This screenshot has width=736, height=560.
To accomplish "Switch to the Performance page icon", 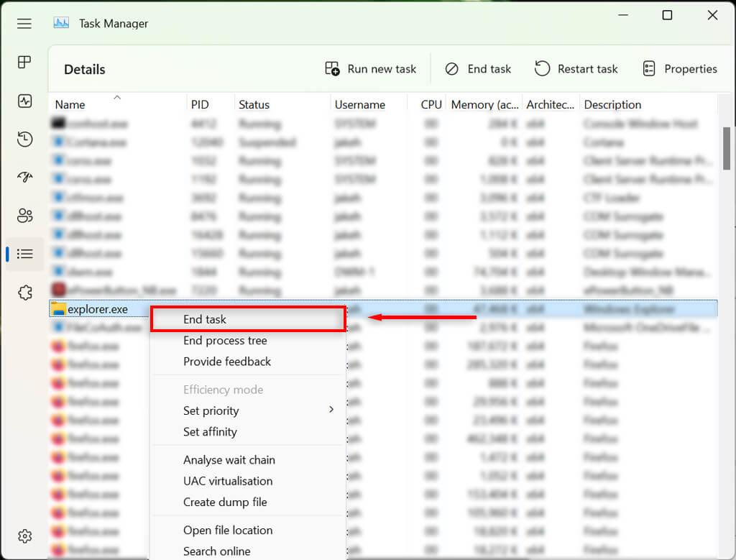I will (x=24, y=101).
